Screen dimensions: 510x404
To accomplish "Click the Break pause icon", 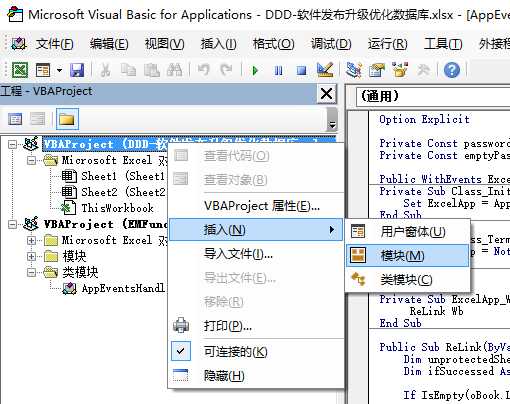I will (278, 70).
